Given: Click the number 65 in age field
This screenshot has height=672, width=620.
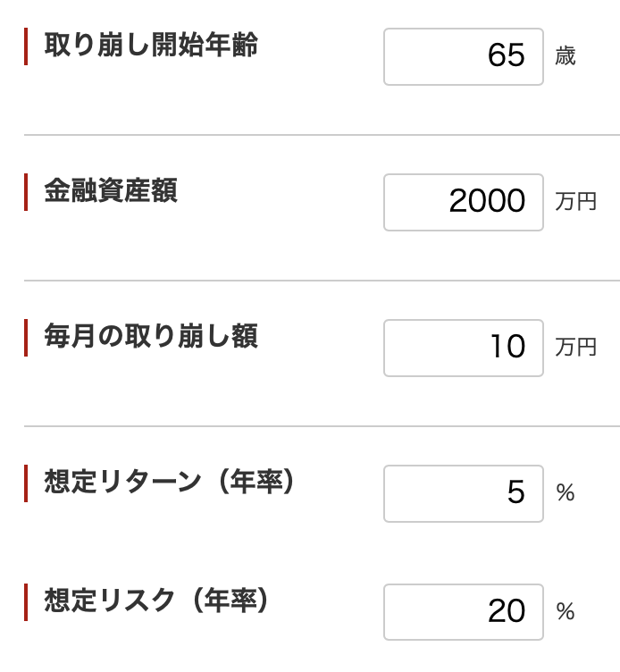Looking at the screenshot, I should (x=507, y=55).
